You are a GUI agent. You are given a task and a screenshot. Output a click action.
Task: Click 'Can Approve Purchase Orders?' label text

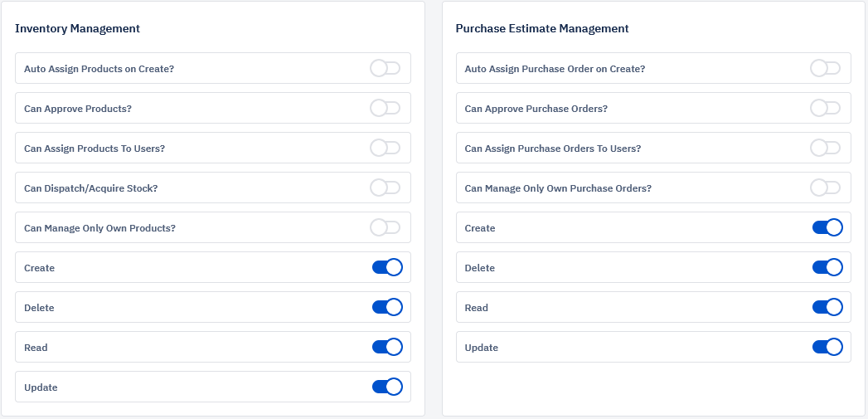[x=536, y=109]
